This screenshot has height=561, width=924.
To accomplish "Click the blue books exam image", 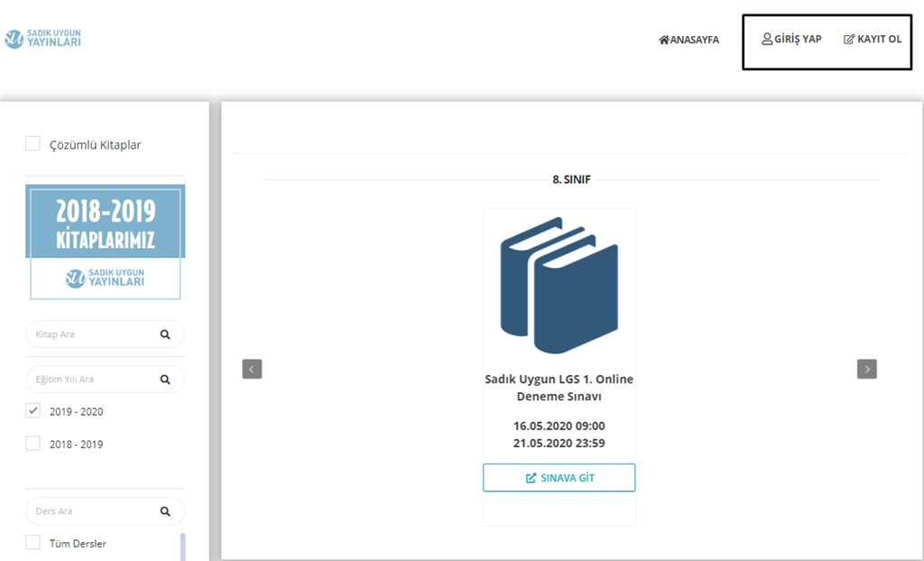I will coord(559,285).
